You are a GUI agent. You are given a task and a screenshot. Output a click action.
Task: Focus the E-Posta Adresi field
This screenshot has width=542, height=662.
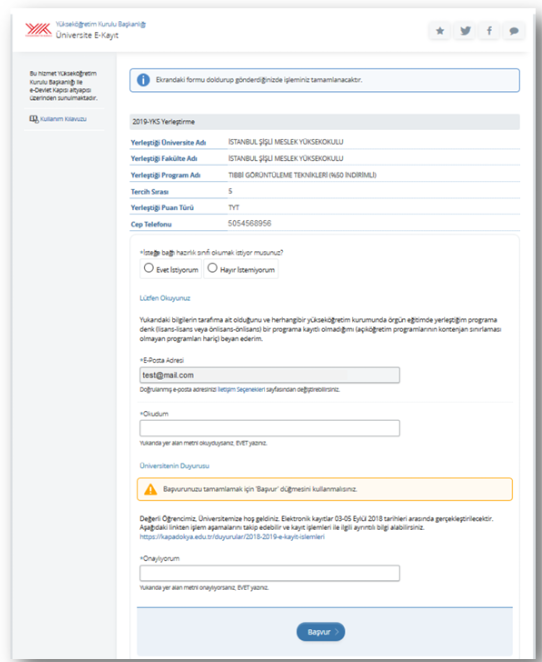(270, 375)
